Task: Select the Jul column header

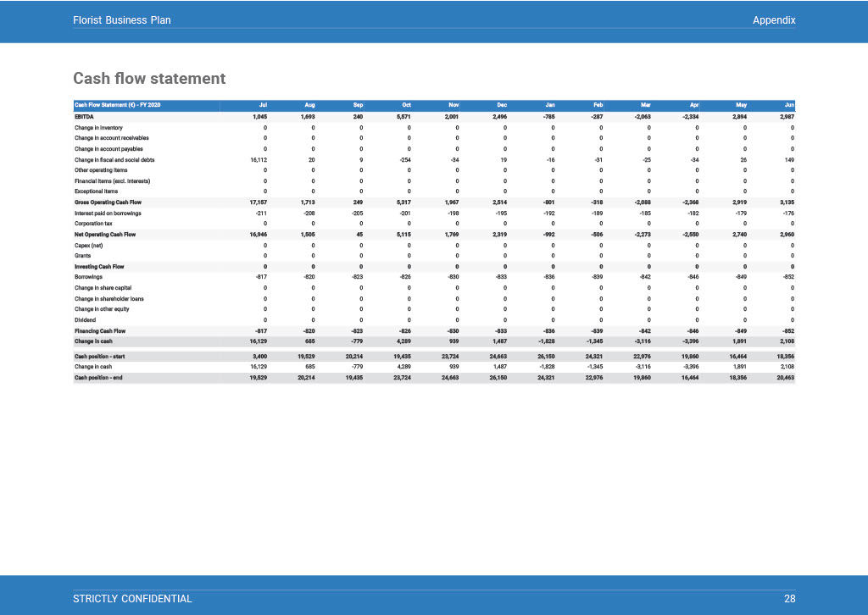Action: [x=263, y=106]
